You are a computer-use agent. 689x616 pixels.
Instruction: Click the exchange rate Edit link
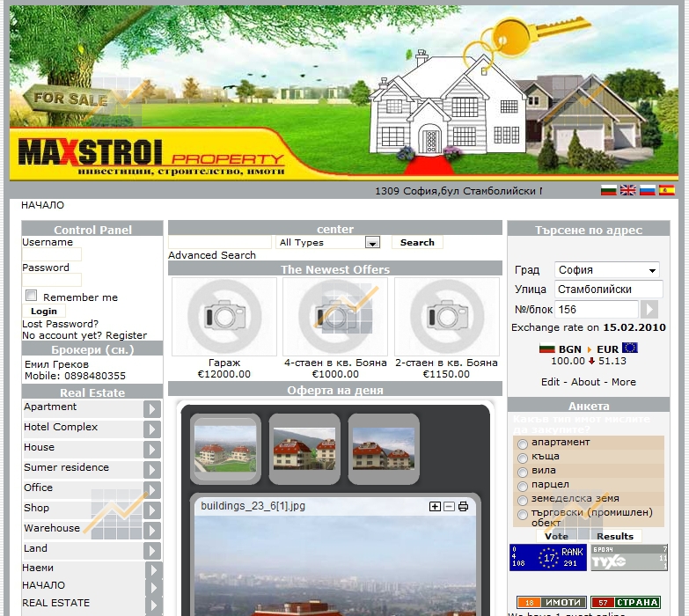tap(550, 382)
